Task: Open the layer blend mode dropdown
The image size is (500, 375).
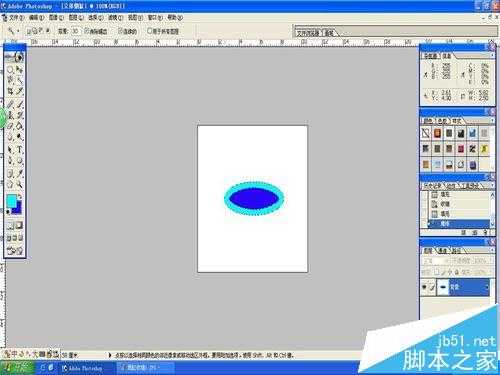Action: [x=436, y=261]
